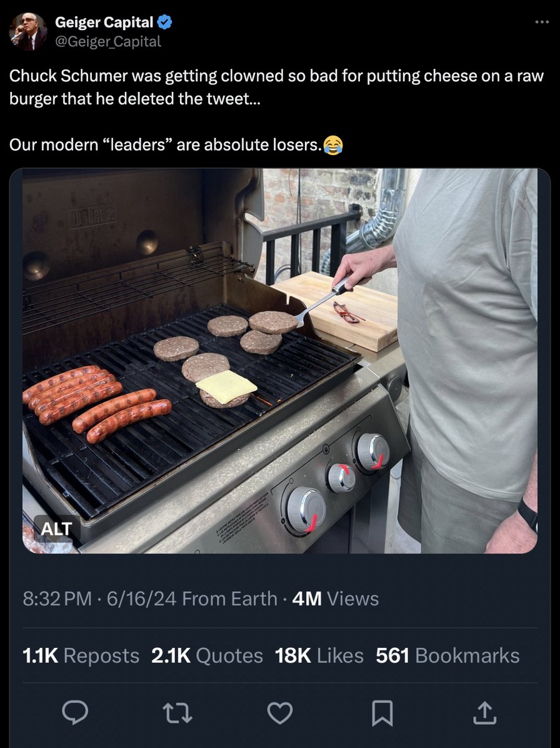The height and width of the screenshot is (748, 560).
Task: Open the three-dot more options menu
Action: tap(541, 22)
